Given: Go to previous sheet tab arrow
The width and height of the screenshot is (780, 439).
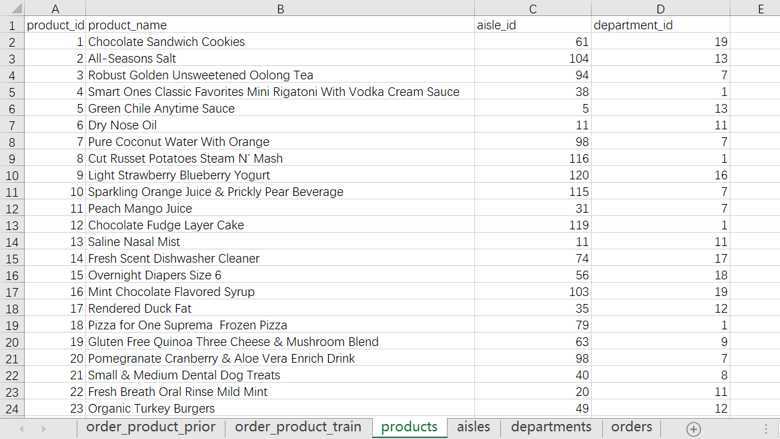Looking at the screenshot, I should pyautogui.click(x=21, y=429).
